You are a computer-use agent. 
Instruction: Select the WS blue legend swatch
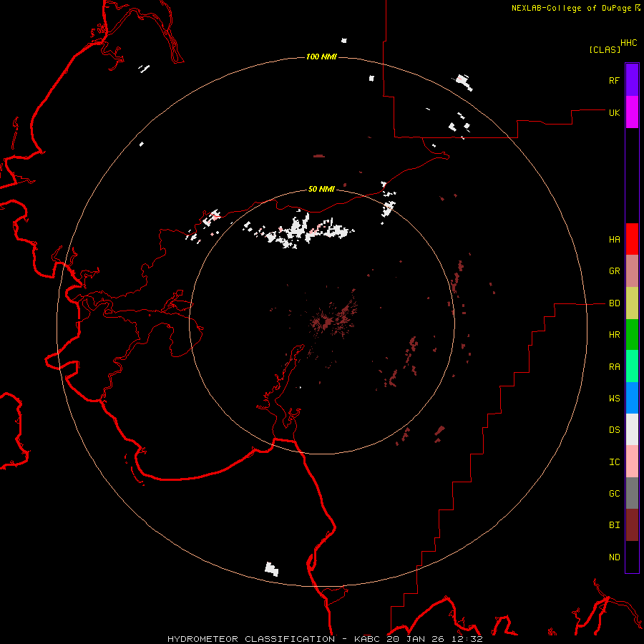tap(632, 398)
